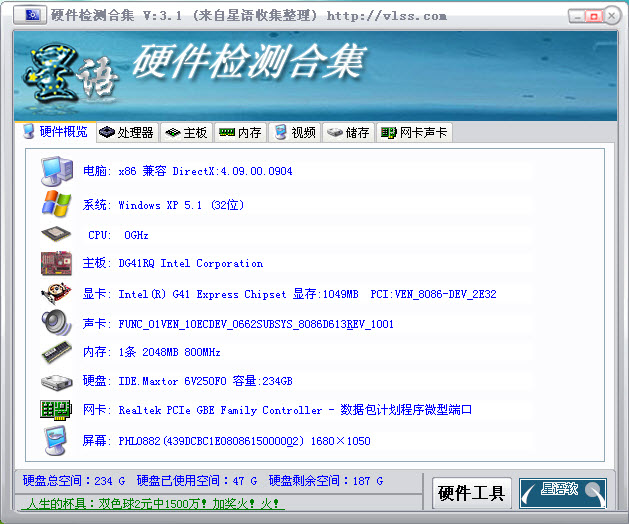The width and height of the screenshot is (629, 524).
Task: Click the computer icon beside 电脑 row
Action: tap(57, 171)
